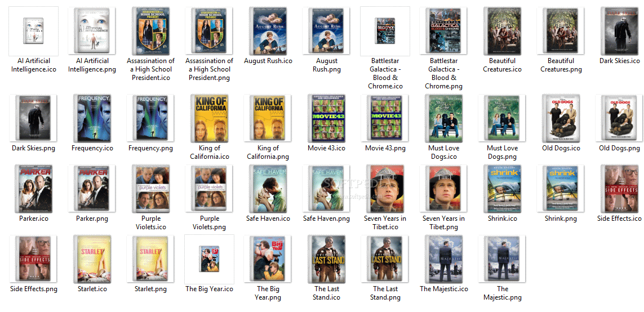Click the Starlet.png icon
644x312 pixels.
pyautogui.click(x=151, y=259)
